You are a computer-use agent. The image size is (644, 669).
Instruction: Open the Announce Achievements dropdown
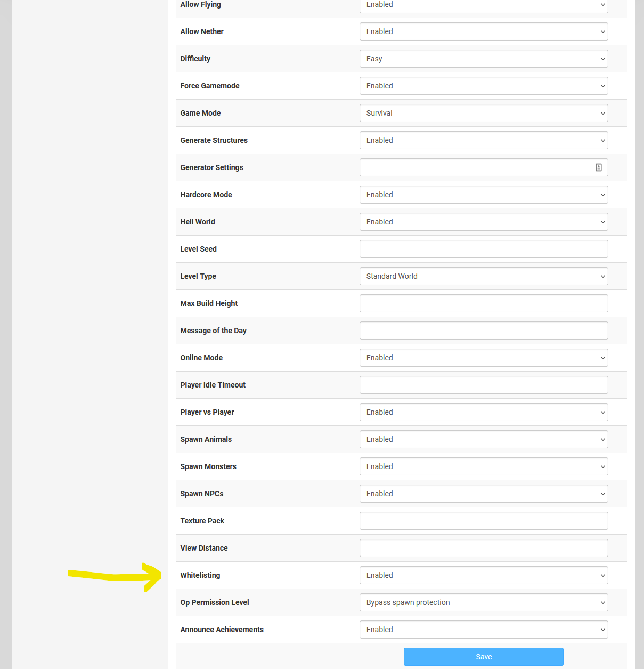point(483,630)
